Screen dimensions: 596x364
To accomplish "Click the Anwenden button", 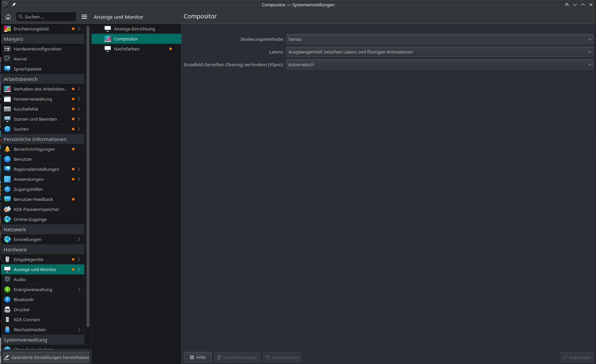I will 577,357.
